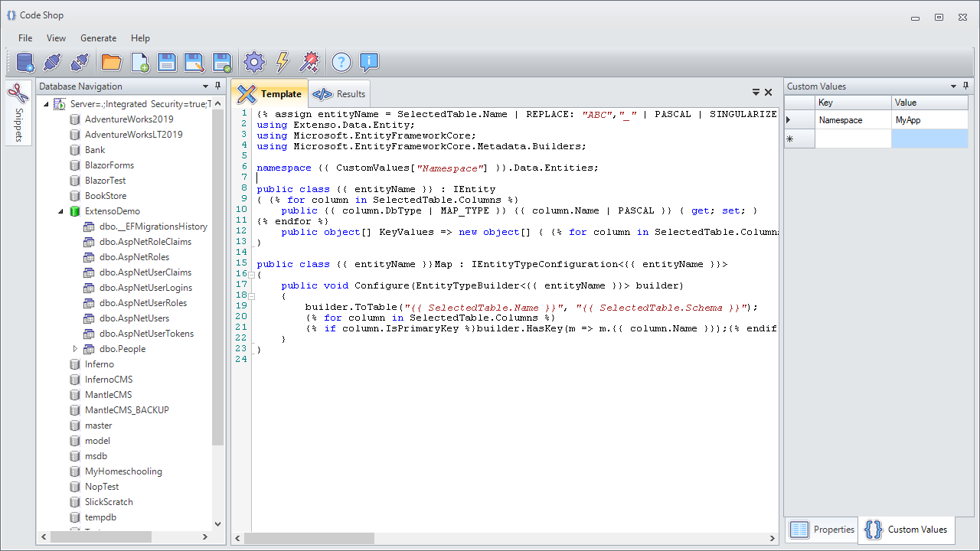Toggle the Custom Values panel pin
This screenshot has height=551, width=980.
pos(965,86)
